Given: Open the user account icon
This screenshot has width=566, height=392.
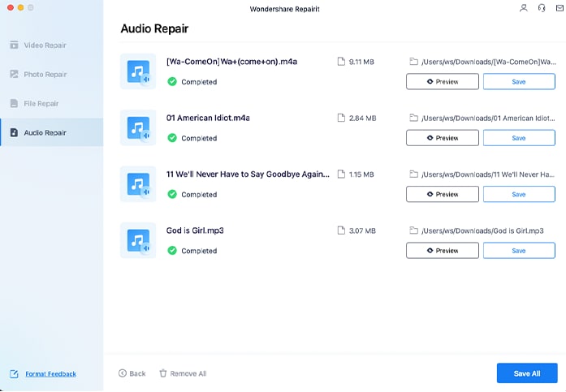Looking at the screenshot, I should [524, 8].
